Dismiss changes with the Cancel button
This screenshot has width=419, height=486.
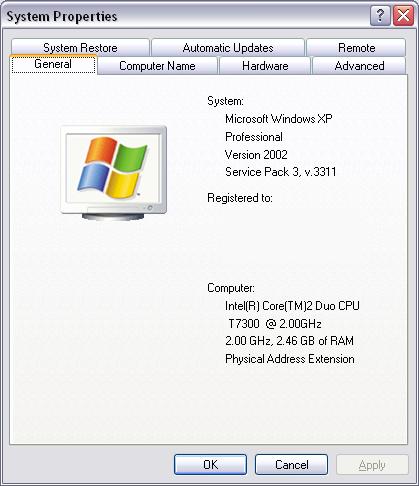tap(291, 465)
